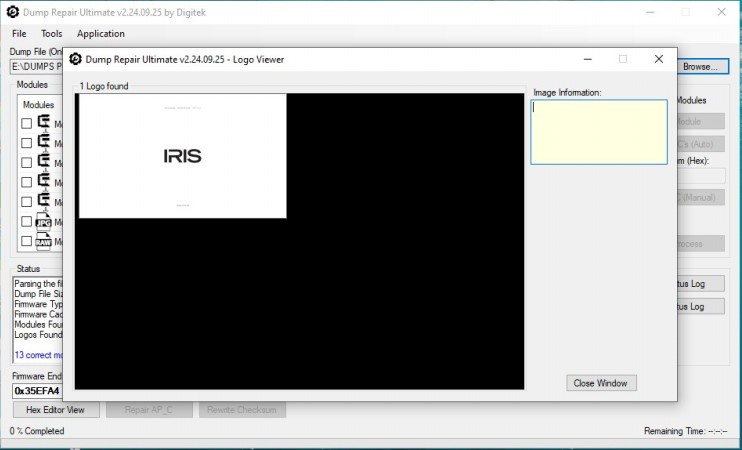Check the fourth module checkbox

(x=26, y=182)
